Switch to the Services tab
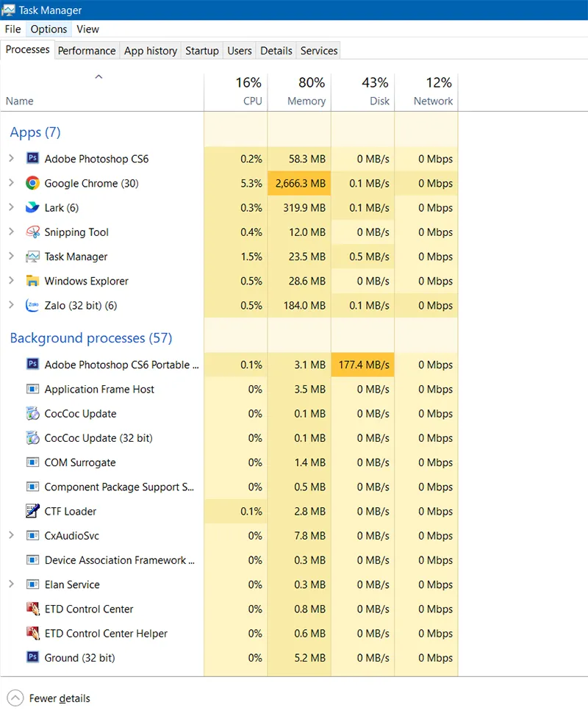Image resolution: width=588 pixels, height=716 pixels. pos(319,51)
